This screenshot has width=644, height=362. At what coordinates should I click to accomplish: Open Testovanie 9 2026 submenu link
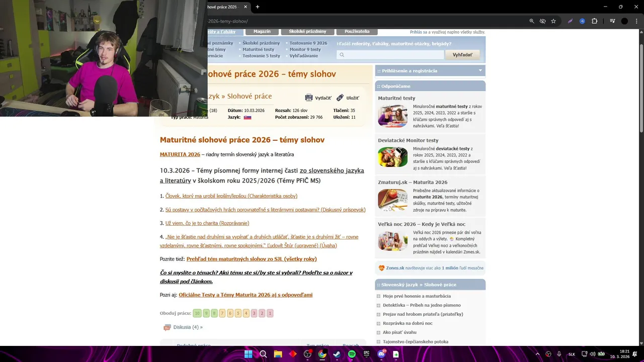(308, 43)
